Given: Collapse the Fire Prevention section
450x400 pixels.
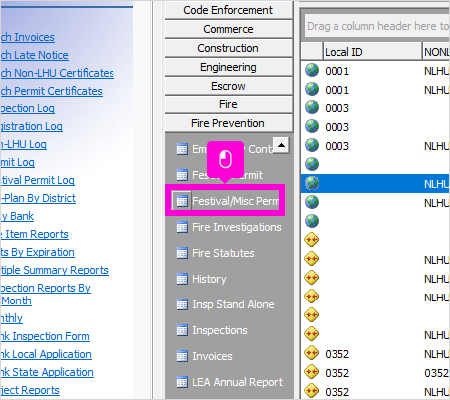Looking at the screenshot, I should [228, 123].
